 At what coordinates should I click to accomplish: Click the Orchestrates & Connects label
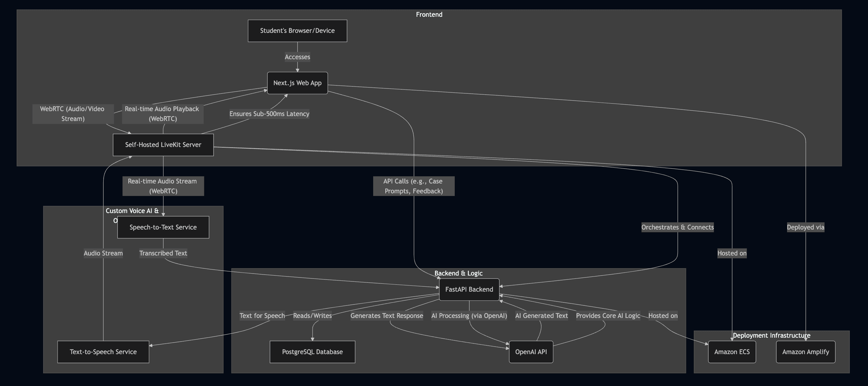point(677,227)
